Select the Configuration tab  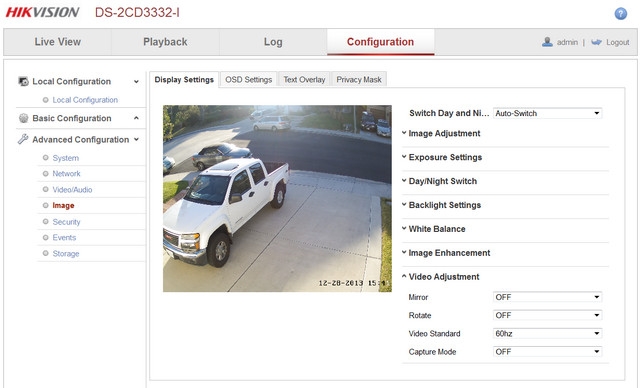coord(380,42)
